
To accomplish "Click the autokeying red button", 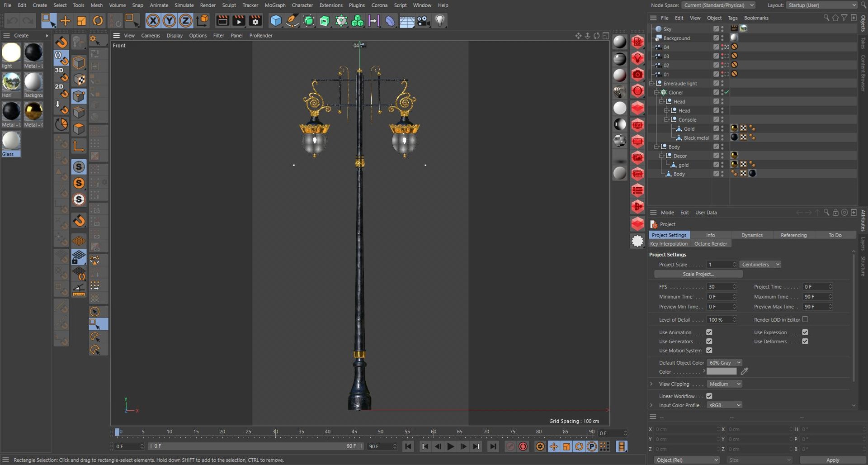I will point(523,447).
